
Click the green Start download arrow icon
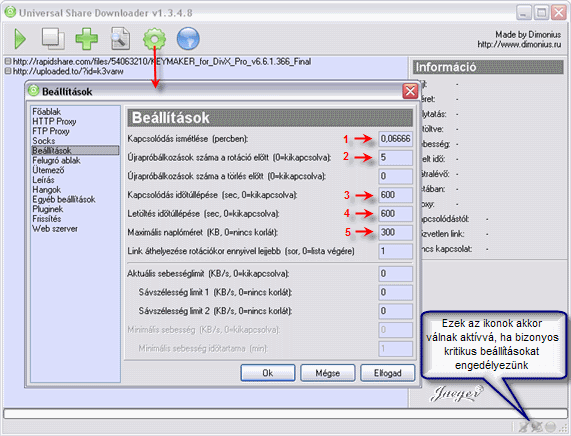tap(20, 39)
